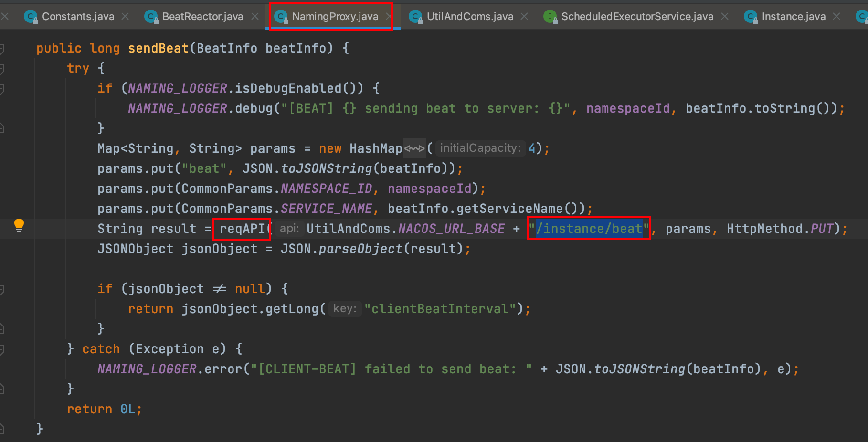Click the result variable in the String declaration
This screenshot has width=868, height=442.
[x=174, y=229]
